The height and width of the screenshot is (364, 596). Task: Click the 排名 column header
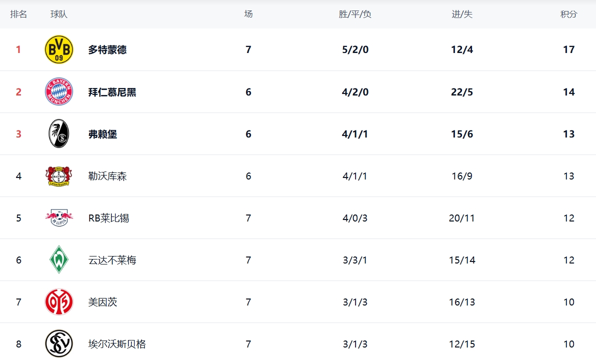click(18, 14)
